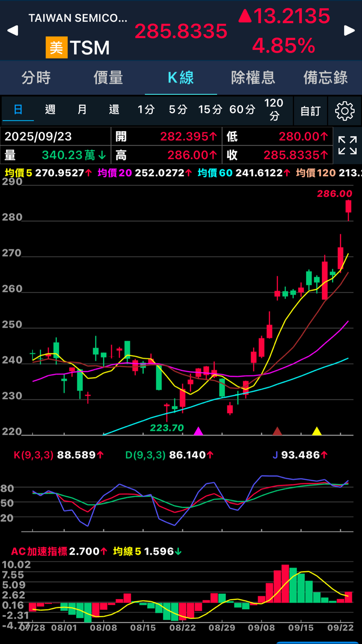Select daily 日 period
The height and width of the screenshot is (644, 362).
[18, 109]
